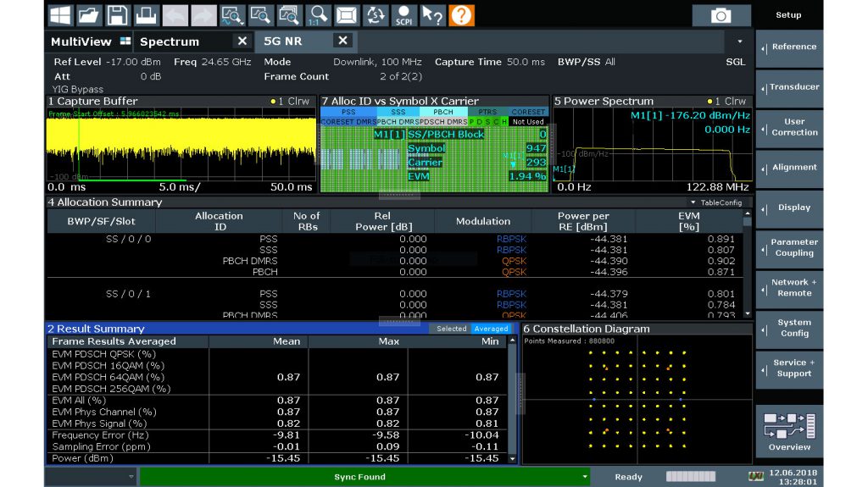
Task: Click the print icon in toolbar
Action: pos(145,15)
